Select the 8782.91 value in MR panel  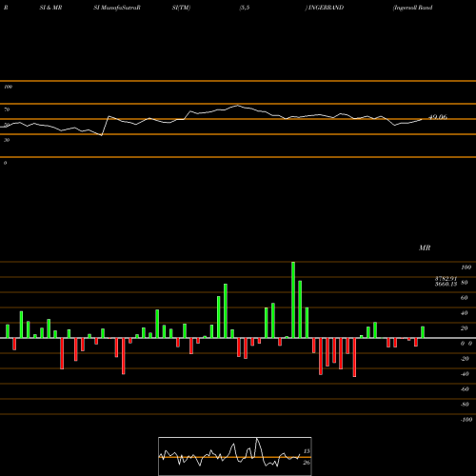(446, 278)
